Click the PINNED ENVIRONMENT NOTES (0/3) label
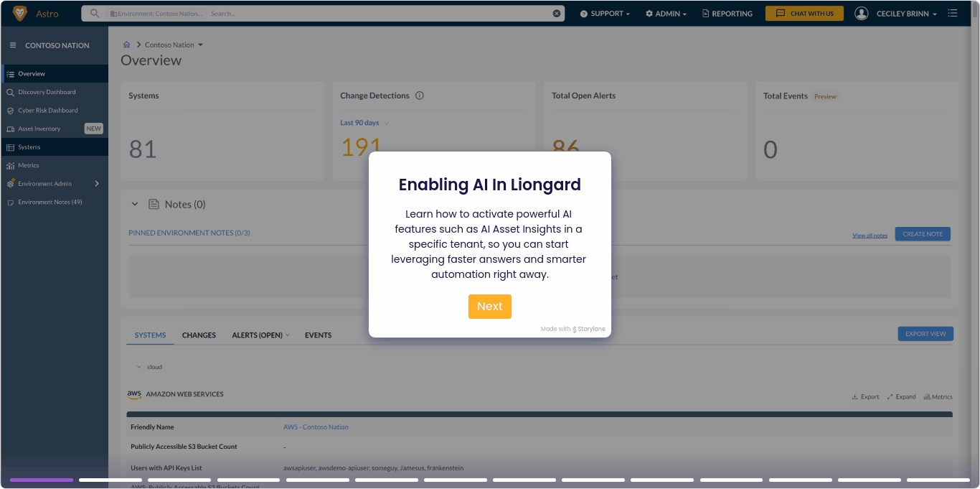 (x=189, y=233)
